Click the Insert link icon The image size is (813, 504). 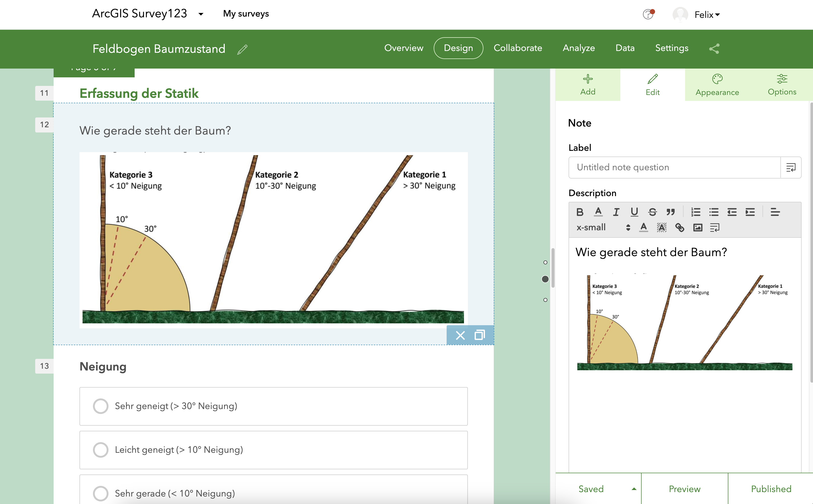coord(679,228)
